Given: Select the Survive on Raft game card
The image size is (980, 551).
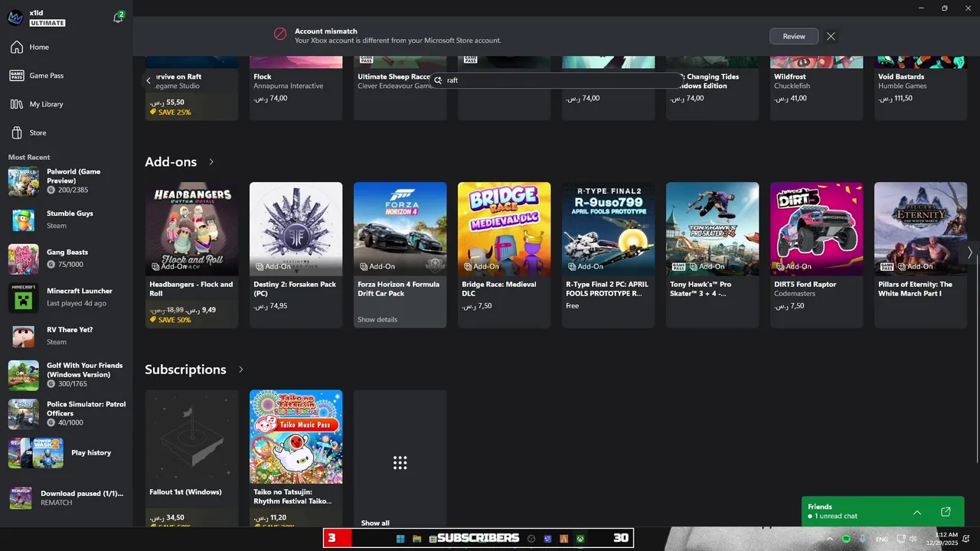Looking at the screenshot, I should point(191,88).
